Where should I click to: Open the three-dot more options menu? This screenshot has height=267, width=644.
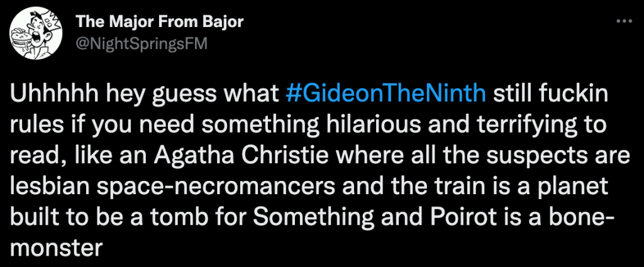tap(622, 22)
